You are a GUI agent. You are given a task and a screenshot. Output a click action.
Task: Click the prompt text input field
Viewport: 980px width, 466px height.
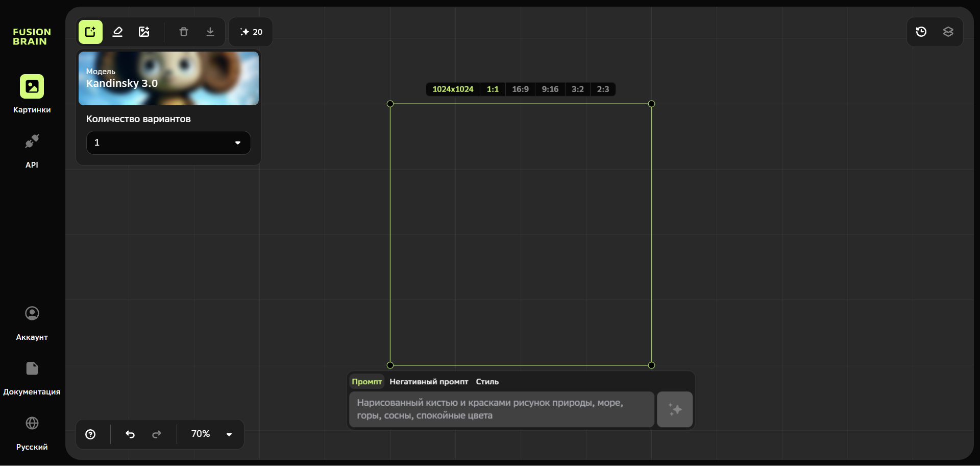[x=501, y=409]
